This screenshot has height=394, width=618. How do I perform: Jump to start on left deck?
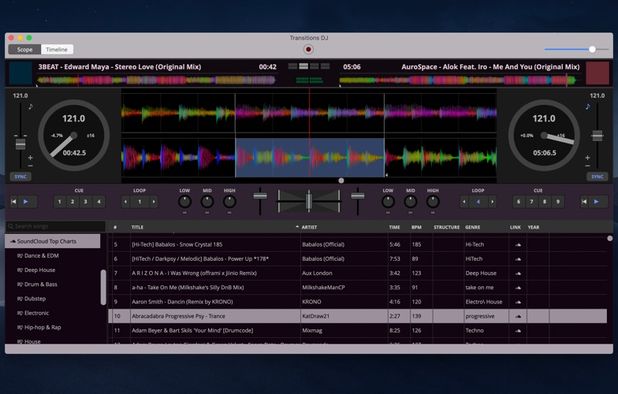[14, 202]
